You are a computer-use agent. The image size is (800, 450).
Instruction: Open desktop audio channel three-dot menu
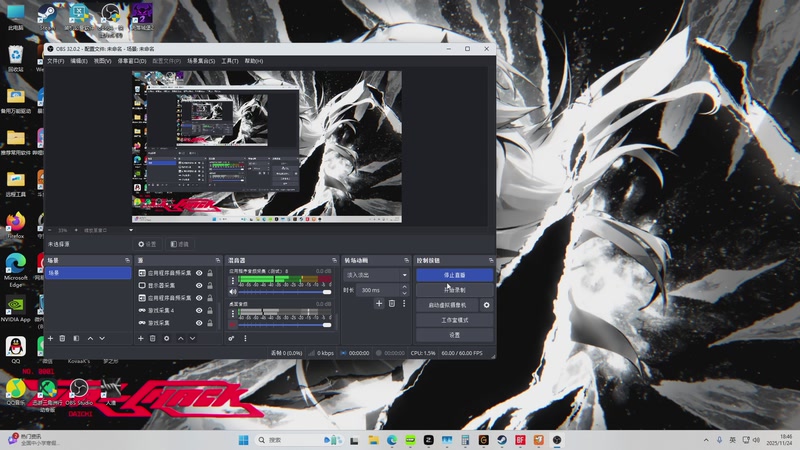(233, 313)
